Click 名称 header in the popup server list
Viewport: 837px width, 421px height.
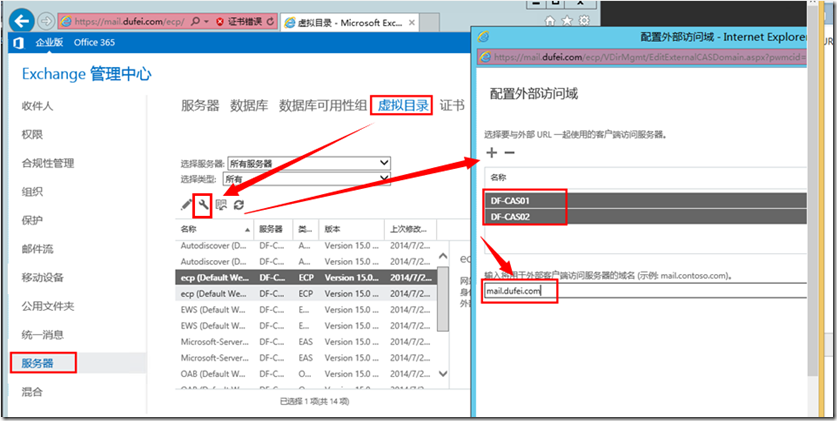(x=499, y=177)
